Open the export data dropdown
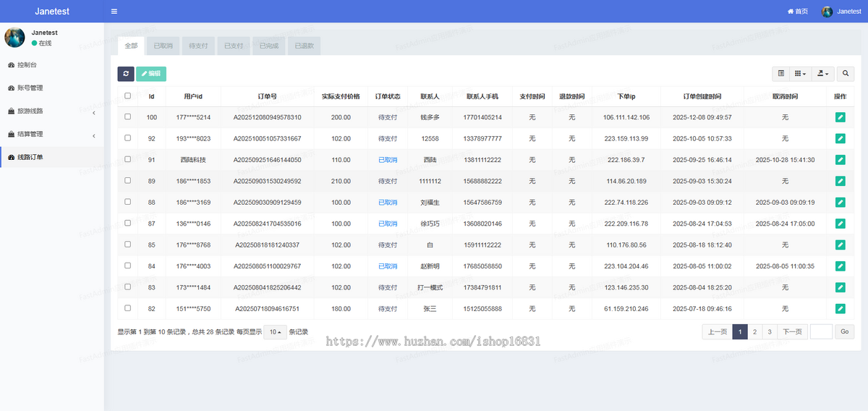This screenshot has width=868, height=411. (x=822, y=73)
